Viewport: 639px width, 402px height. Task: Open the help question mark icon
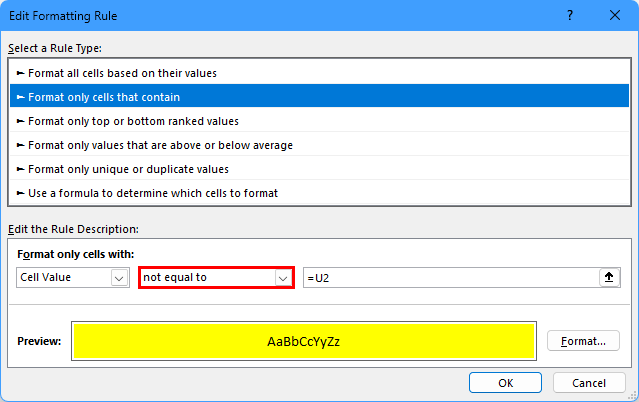coord(570,15)
